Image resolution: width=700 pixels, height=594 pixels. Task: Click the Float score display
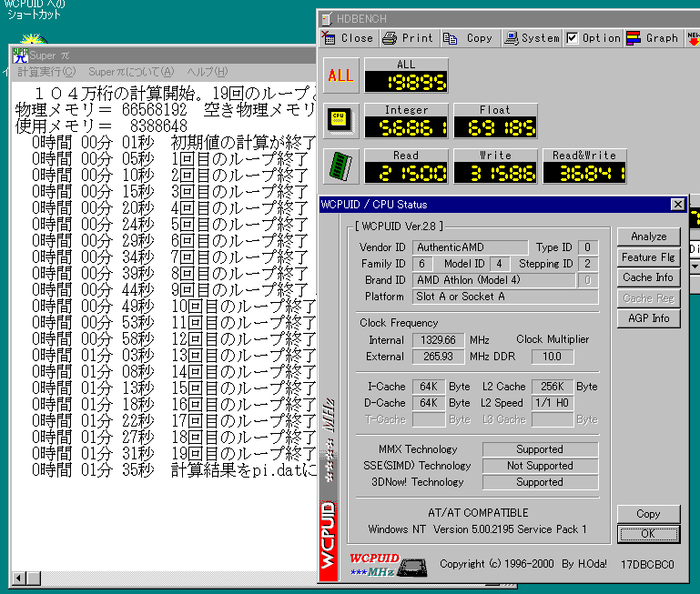(x=495, y=127)
